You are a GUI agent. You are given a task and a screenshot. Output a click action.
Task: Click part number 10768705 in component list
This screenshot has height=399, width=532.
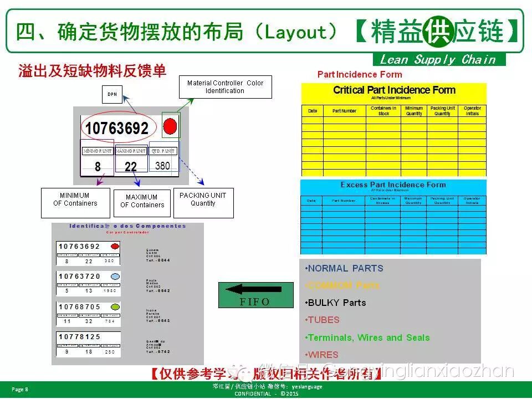point(79,306)
